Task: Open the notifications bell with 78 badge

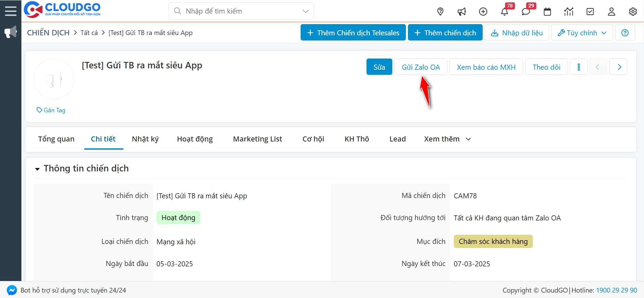Action: [504, 12]
